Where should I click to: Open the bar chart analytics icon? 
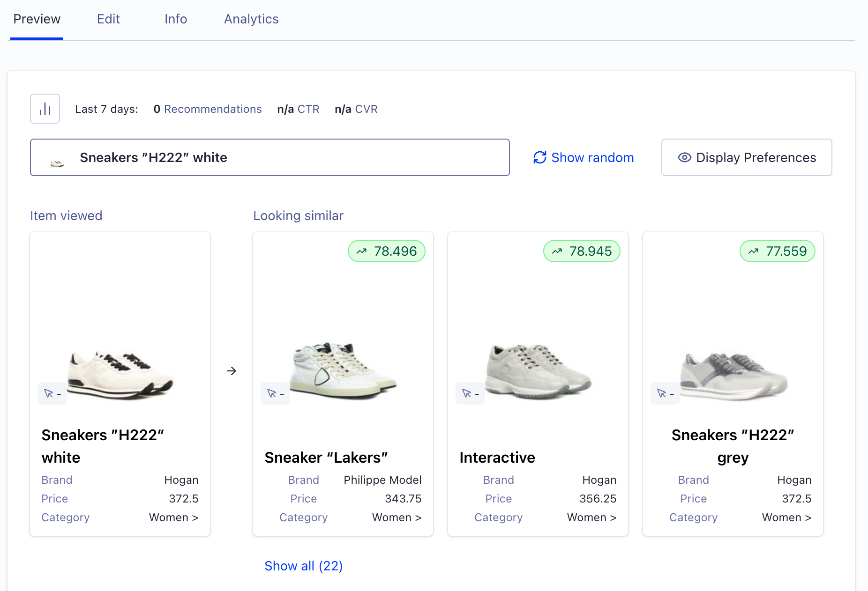pyautogui.click(x=45, y=109)
